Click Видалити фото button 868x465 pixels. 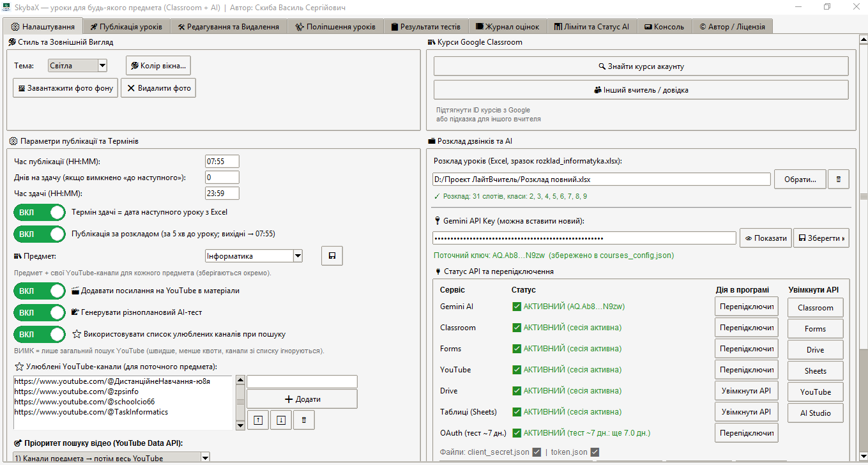pyautogui.click(x=158, y=88)
